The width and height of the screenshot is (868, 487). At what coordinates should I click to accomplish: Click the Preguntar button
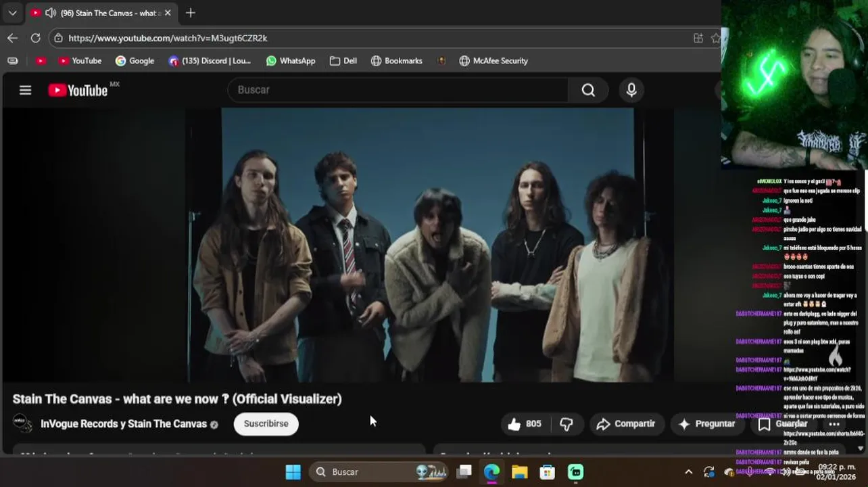(707, 424)
